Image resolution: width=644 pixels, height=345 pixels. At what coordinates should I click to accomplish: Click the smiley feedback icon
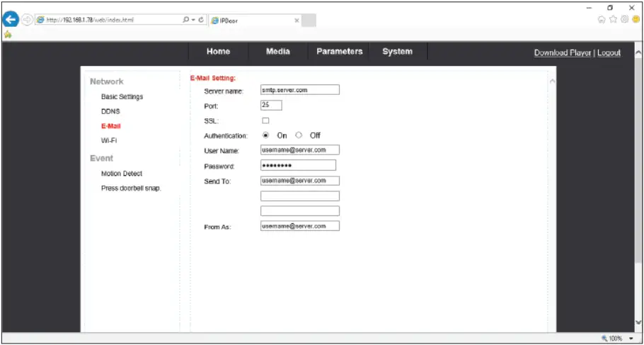point(636,19)
